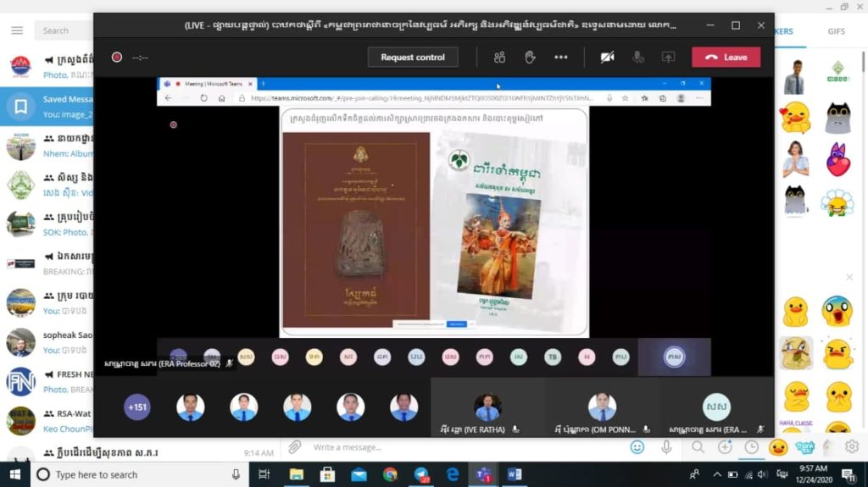The image size is (868, 487).
Task: Click the Request control button
Action: (413, 57)
